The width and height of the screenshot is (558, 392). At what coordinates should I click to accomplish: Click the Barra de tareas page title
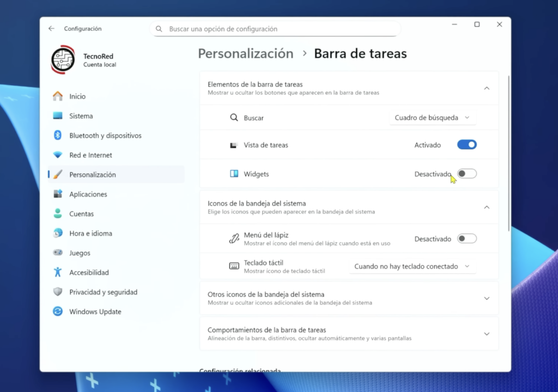(x=360, y=53)
